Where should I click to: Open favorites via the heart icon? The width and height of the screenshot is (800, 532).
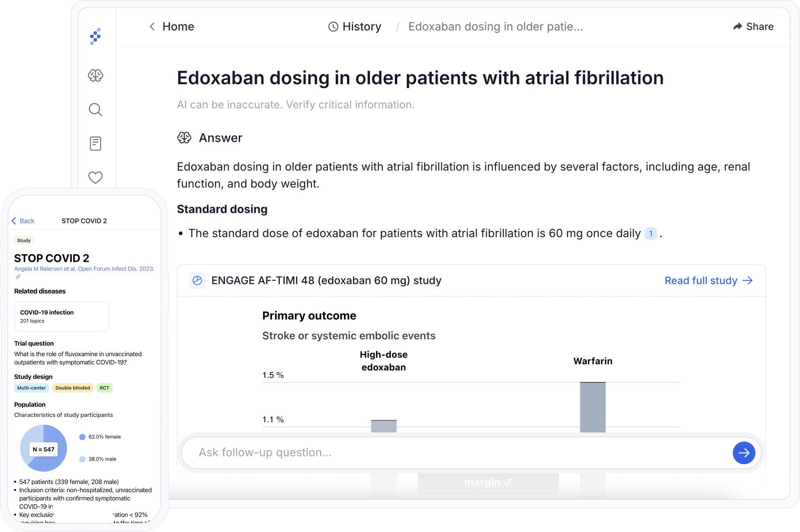(95, 177)
